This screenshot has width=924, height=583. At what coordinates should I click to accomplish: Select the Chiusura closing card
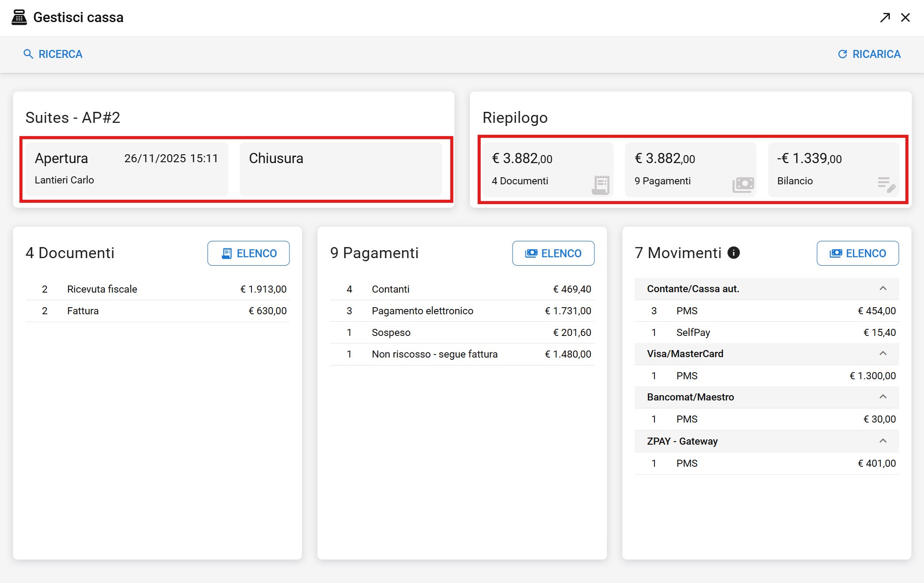[341, 169]
